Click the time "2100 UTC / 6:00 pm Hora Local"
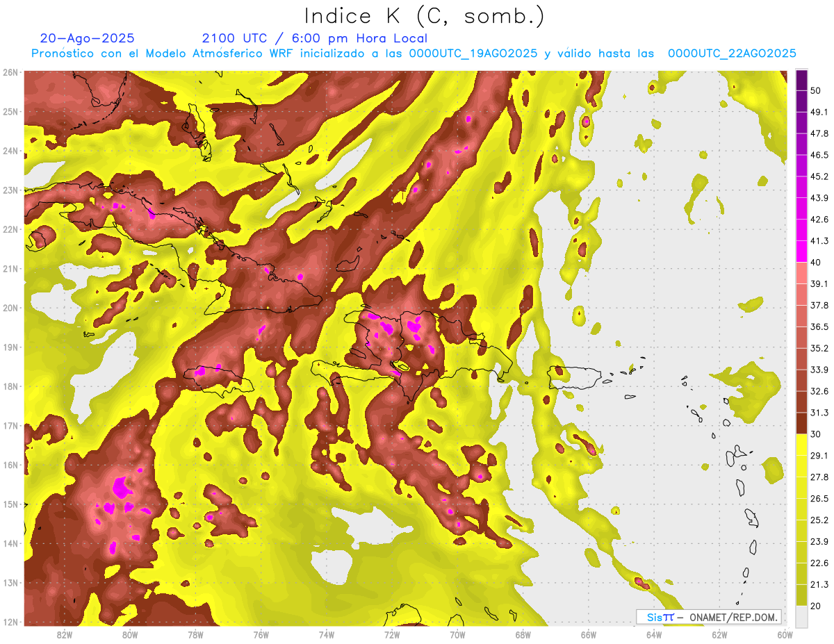Image resolution: width=834 pixels, height=644 pixels. pyautogui.click(x=315, y=38)
